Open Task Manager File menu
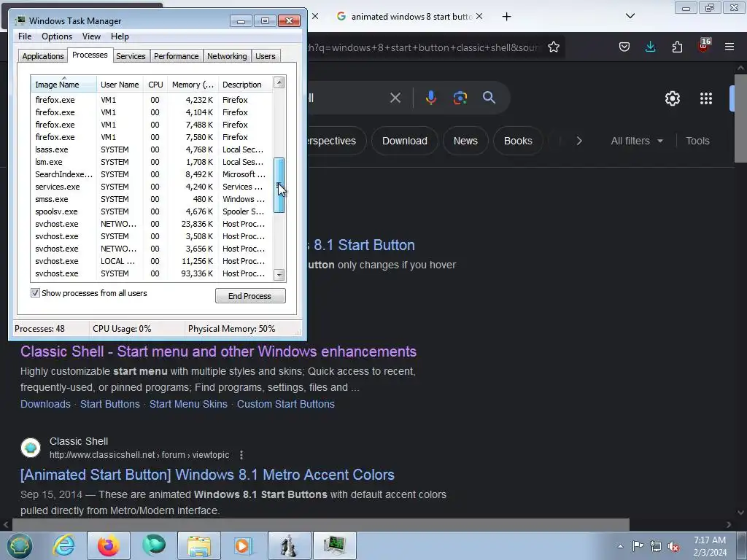The width and height of the screenshot is (747, 560). pos(25,36)
